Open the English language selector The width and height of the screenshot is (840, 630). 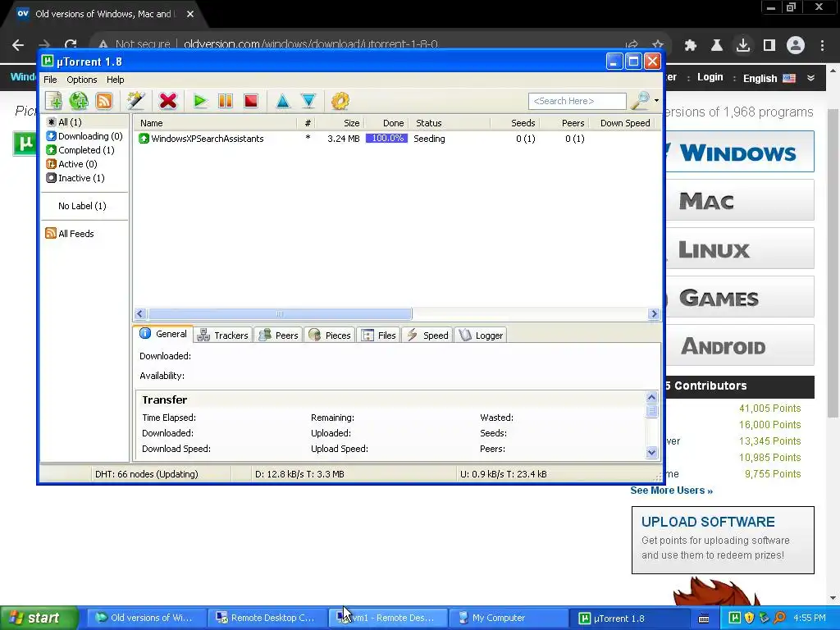(x=769, y=78)
